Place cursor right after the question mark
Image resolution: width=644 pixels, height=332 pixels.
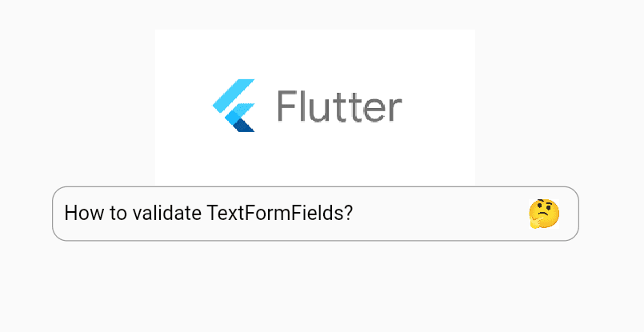(354, 214)
